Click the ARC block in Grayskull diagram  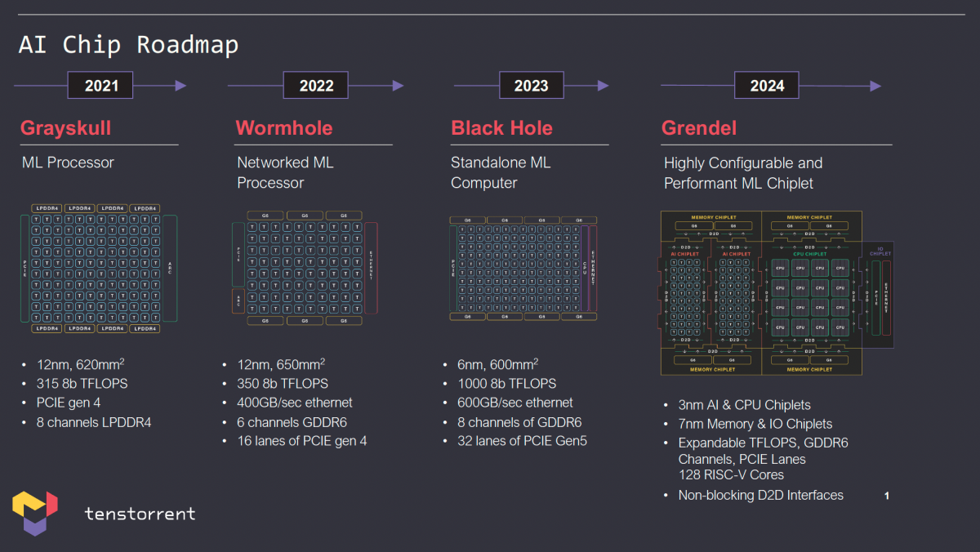click(x=170, y=268)
